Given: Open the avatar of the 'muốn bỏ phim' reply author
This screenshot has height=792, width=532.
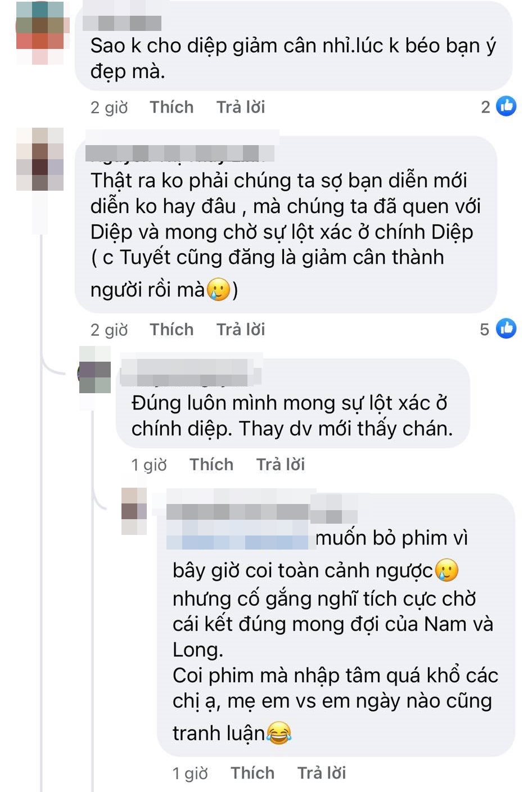Looking at the screenshot, I should [134, 511].
